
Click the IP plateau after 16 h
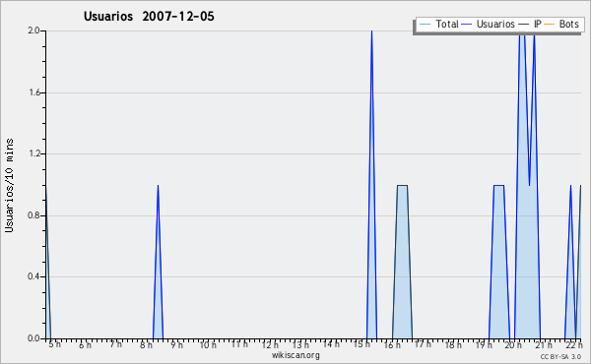(x=402, y=262)
